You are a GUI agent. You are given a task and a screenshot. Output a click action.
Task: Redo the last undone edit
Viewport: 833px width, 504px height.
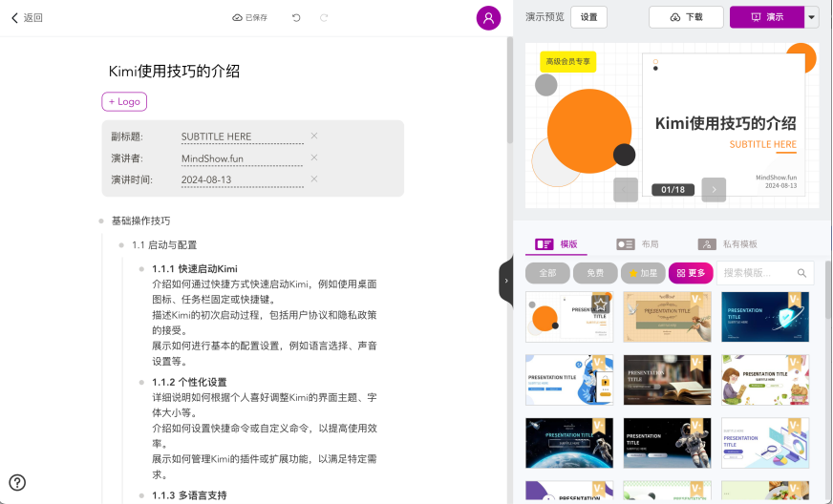pyautogui.click(x=324, y=18)
